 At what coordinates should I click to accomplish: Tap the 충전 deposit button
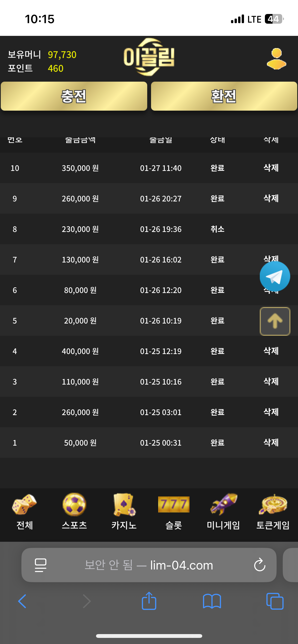tap(74, 96)
